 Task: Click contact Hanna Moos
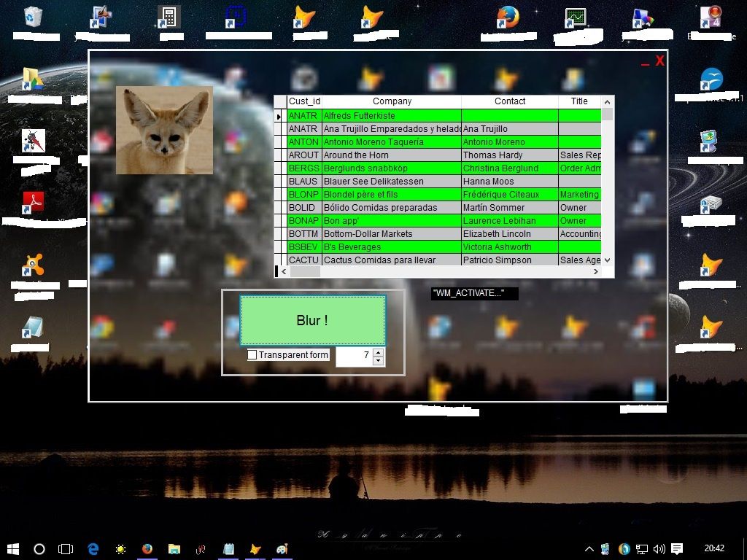[x=510, y=181]
